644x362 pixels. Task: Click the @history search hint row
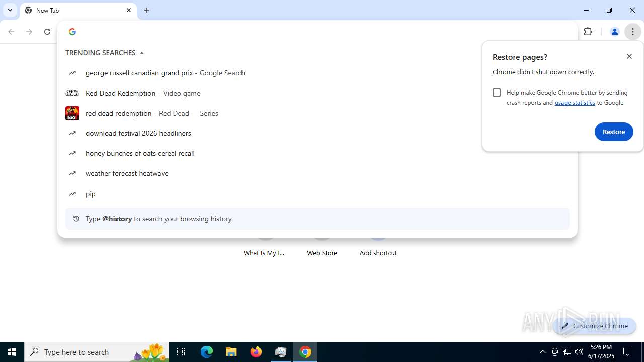point(317,219)
